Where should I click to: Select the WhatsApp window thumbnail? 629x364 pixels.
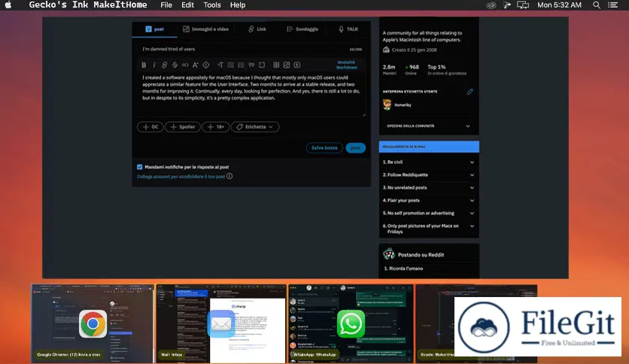click(351, 323)
